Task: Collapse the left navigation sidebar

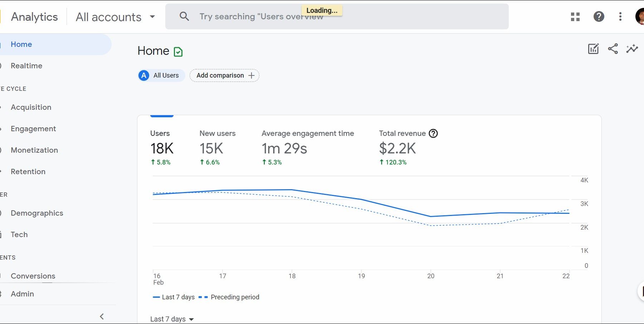Action: click(x=102, y=316)
